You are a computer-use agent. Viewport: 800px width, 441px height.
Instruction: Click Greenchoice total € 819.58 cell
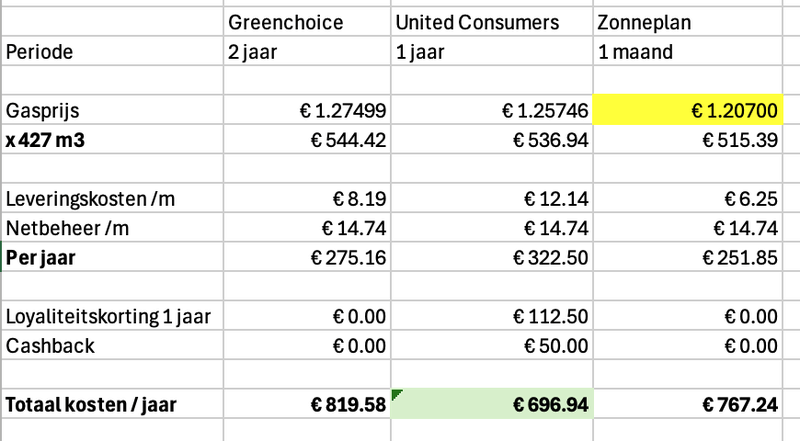point(307,404)
